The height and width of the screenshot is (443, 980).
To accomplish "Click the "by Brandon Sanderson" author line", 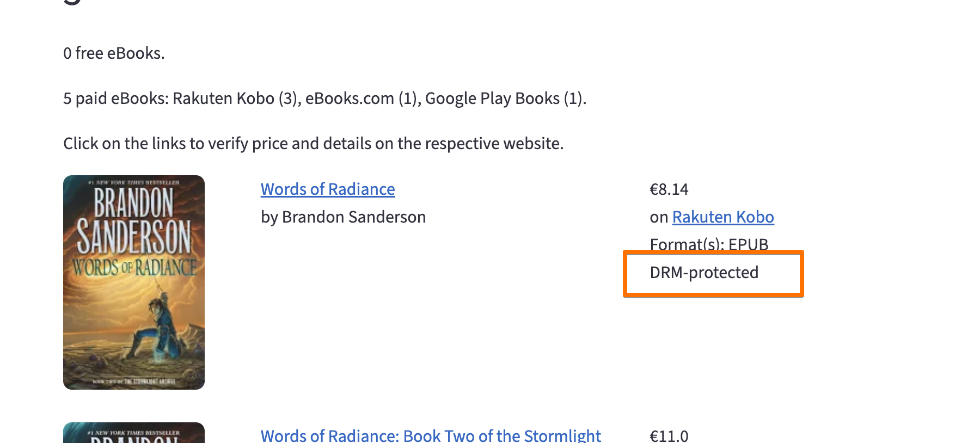I will coord(343,217).
